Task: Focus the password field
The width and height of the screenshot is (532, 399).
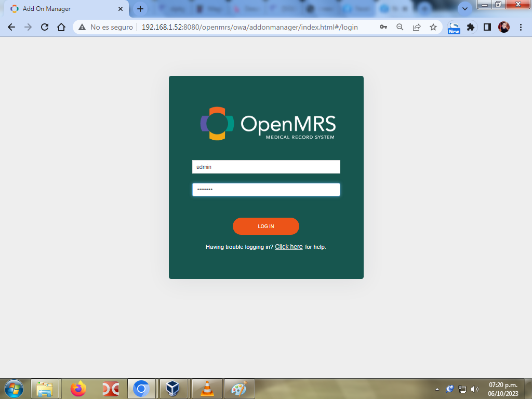Action: tap(266, 190)
